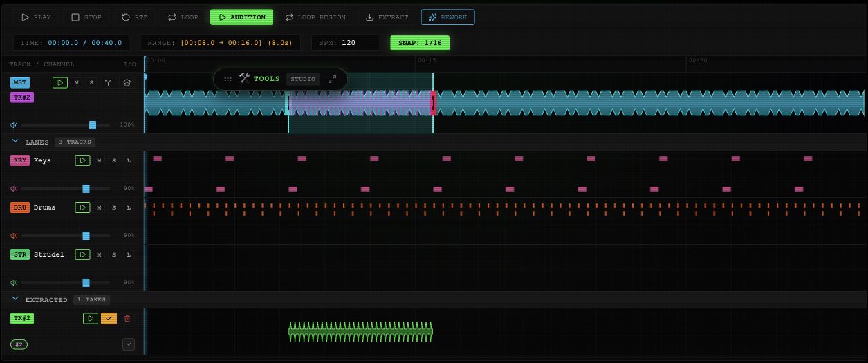
Task: Open the Rework feature
Action: click(x=447, y=17)
